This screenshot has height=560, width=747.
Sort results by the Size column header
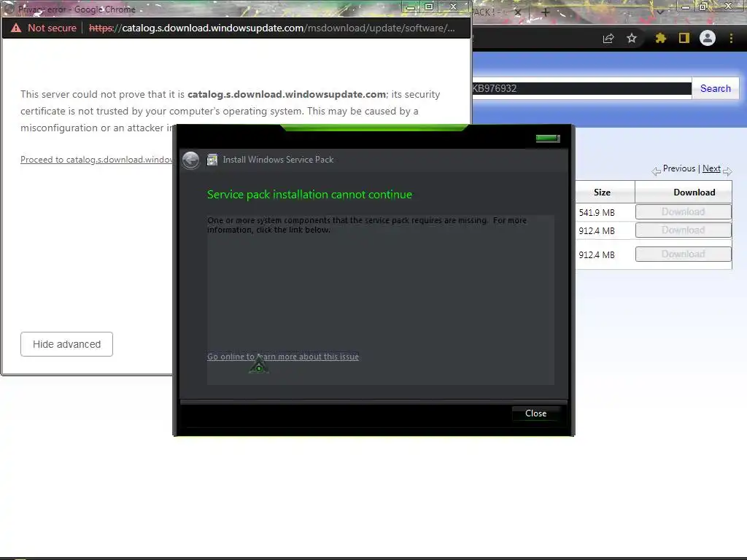tap(602, 192)
